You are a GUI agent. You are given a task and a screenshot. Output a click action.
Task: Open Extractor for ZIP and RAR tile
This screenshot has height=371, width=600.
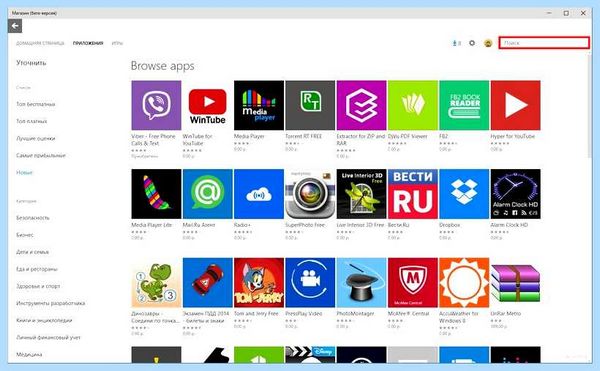coord(361,105)
